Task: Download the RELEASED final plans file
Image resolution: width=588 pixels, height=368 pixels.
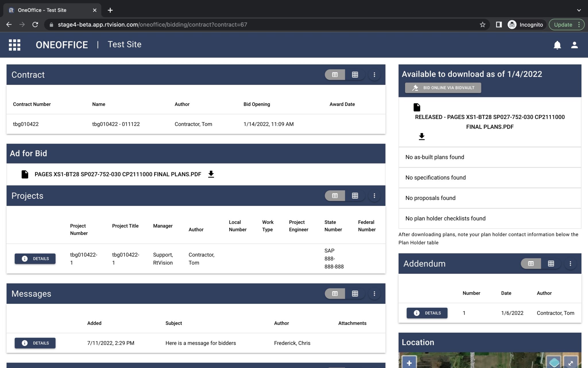Action: (421, 137)
